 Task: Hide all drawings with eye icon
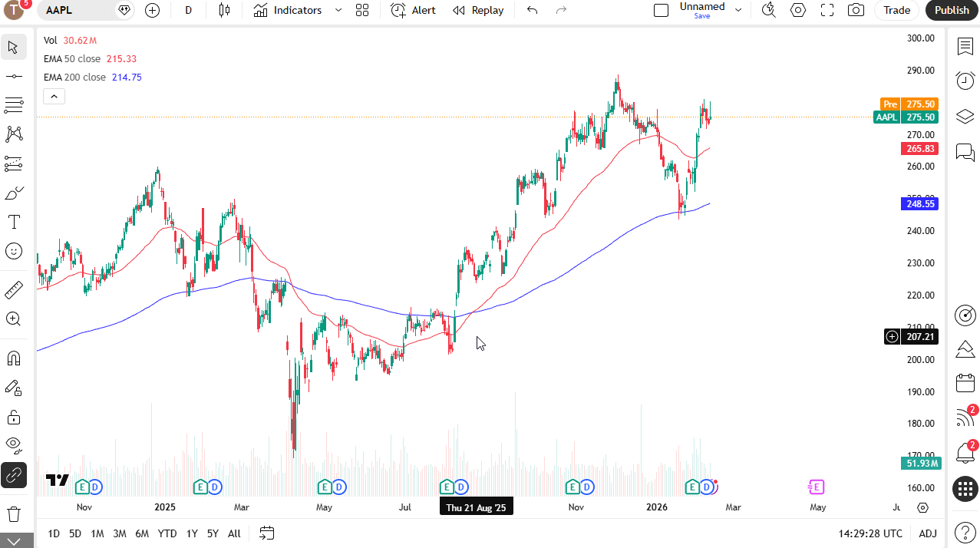coord(13,446)
